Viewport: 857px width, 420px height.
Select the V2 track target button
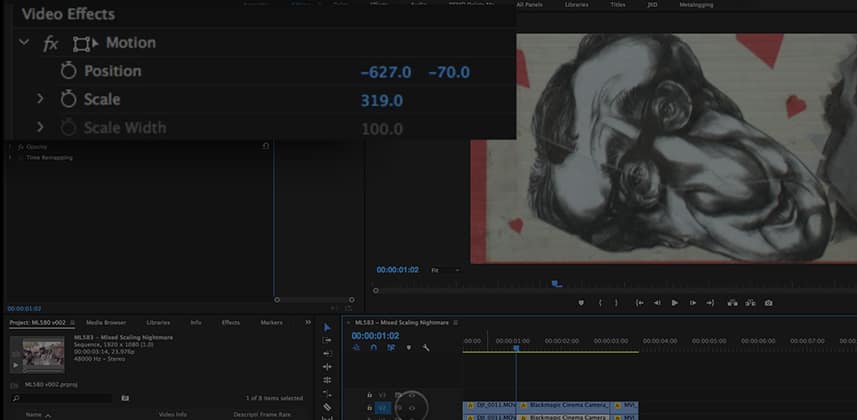(383, 408)
